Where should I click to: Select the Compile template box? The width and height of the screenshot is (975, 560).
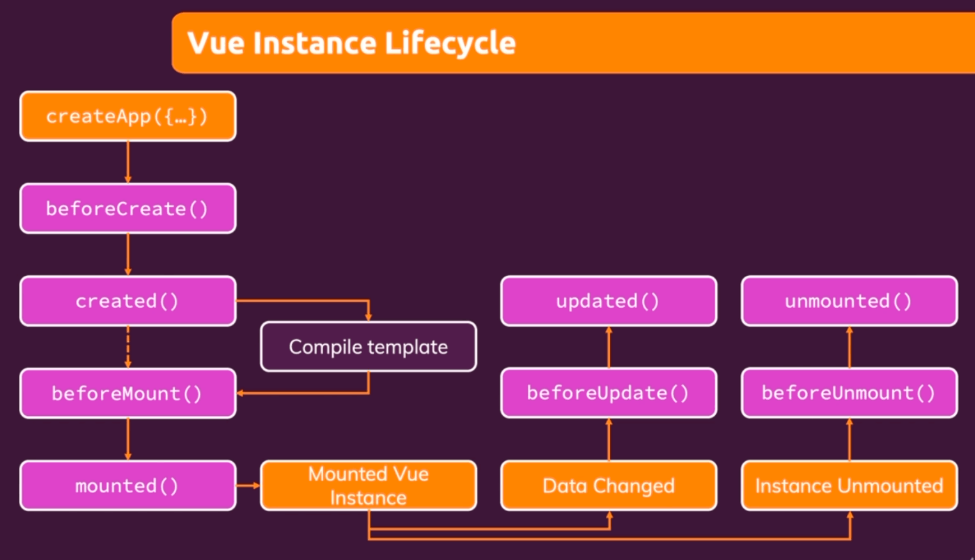tap(368, 346)
